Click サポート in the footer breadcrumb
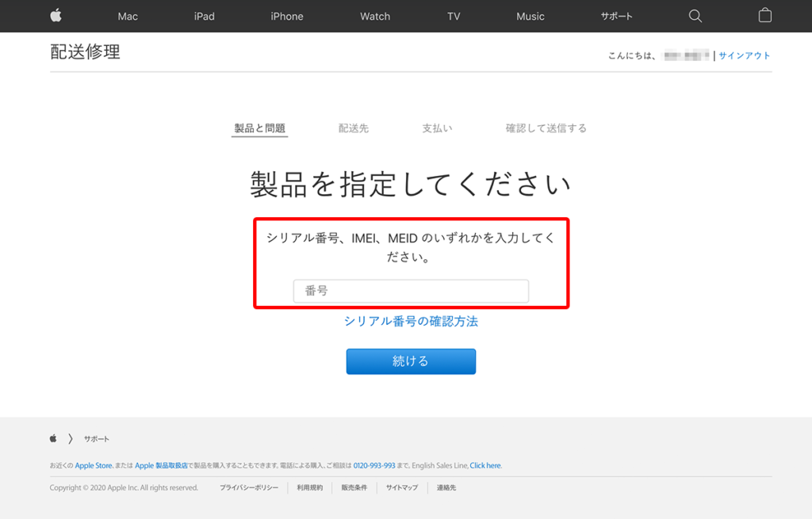The image size is (812, 519). pyautogui.click(x=96, y=439)
